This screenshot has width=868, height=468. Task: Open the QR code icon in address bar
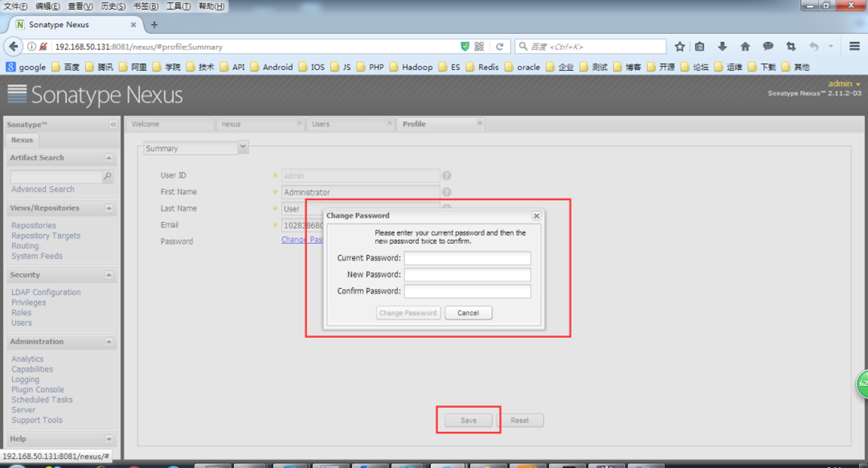[479, 46]
